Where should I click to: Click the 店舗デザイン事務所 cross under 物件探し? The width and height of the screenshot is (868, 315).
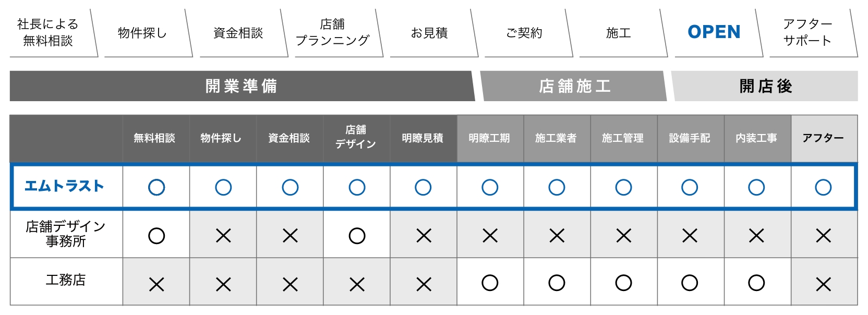tap(223, 236)
